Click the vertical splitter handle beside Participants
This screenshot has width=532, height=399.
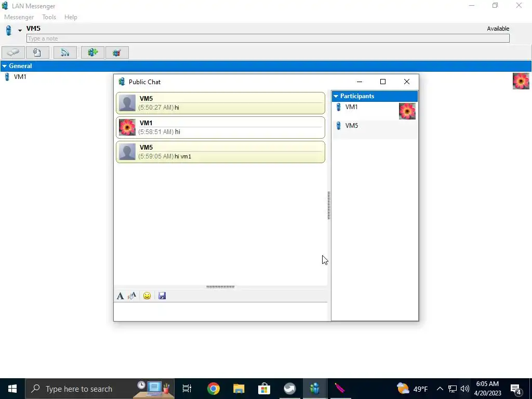(x=329, y=206)
